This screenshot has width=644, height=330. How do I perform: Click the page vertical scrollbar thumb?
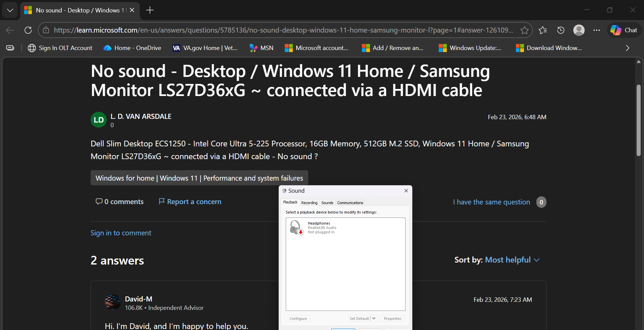(639, 120)
